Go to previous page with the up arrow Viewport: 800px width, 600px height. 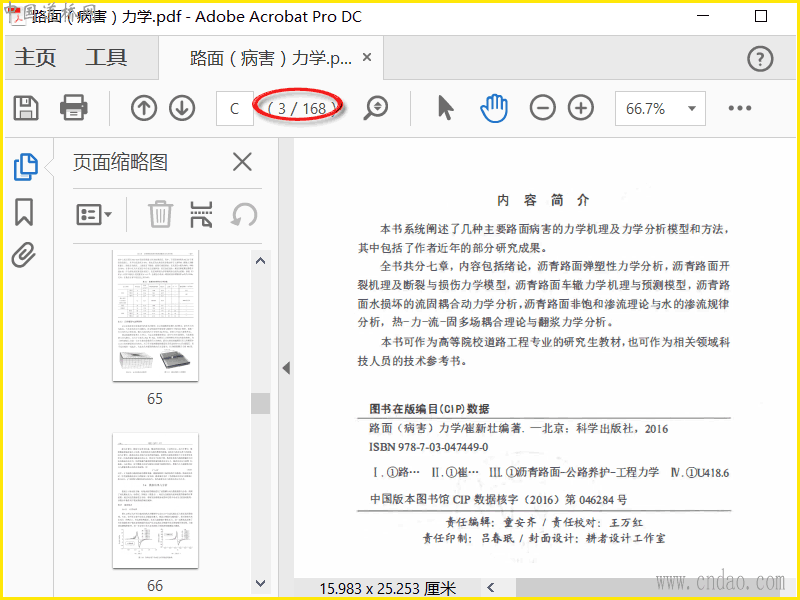144,108
